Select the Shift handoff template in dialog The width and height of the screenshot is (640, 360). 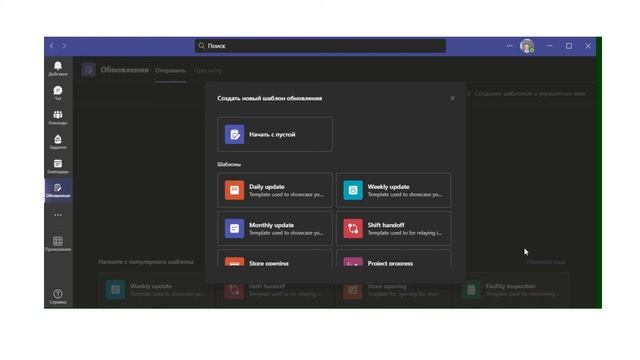point(393,229)
